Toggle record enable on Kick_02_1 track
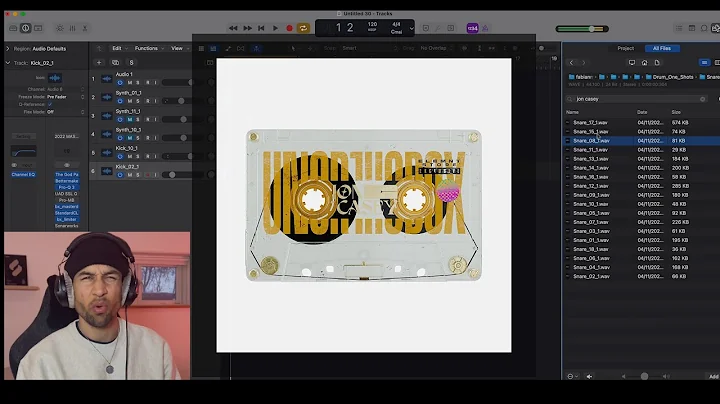This screenshot has height=404, width=720. click(x=148, y=175)
